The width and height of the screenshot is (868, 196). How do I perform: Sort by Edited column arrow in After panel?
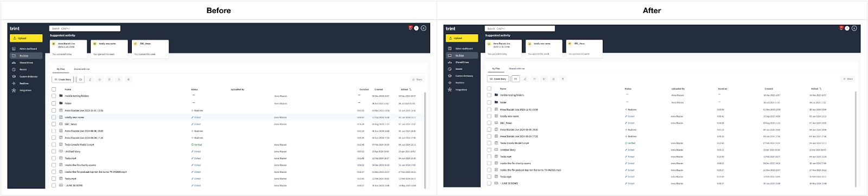coord(820,88)
